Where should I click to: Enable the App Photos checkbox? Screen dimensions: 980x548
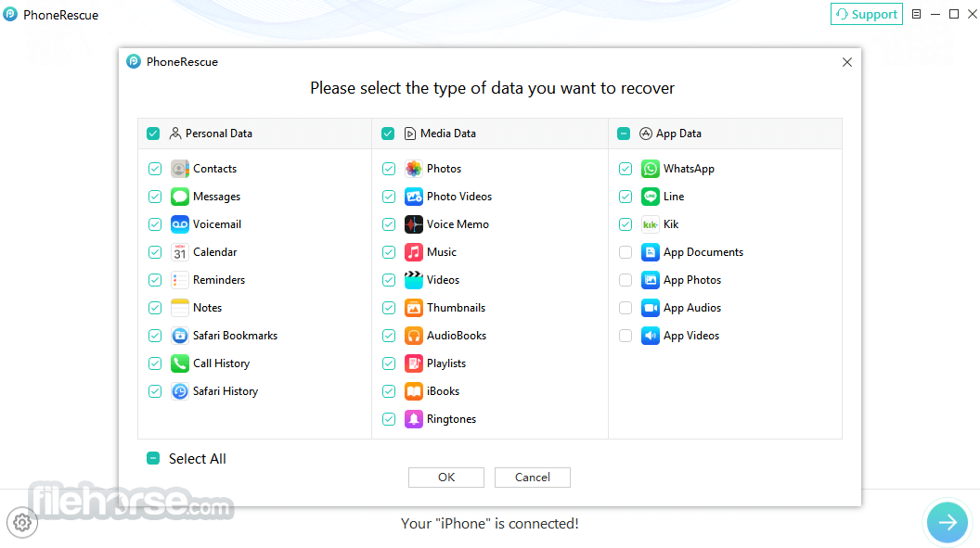click(625, 280)
